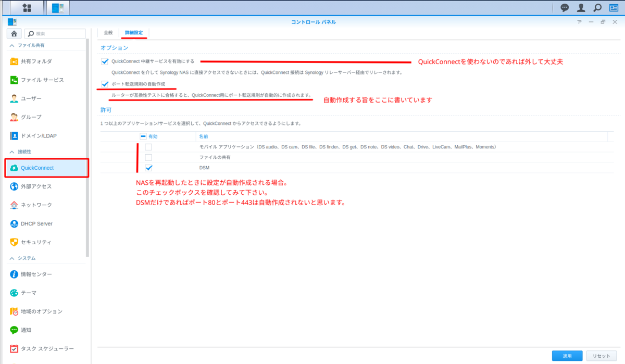The height and width of the screenshot is (364, 625).
Task: Toggle the 有効 header select-all checkbox
Action: click(x=143, y=136)
